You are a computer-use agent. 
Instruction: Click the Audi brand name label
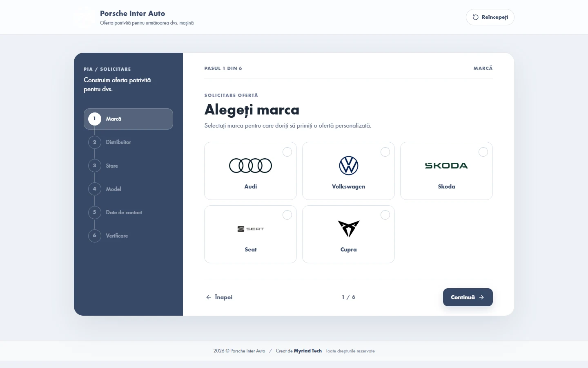250,186
